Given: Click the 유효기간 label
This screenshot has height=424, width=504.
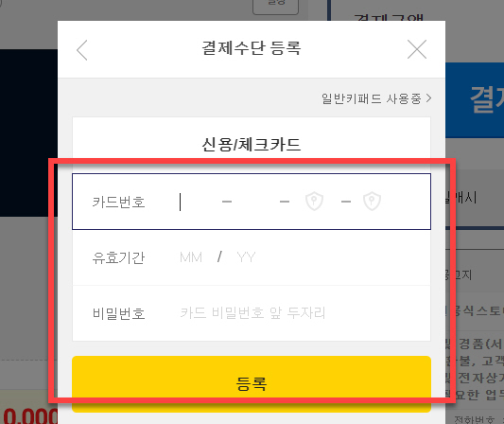Looking at the screenshot, I should tap(118, 257).
